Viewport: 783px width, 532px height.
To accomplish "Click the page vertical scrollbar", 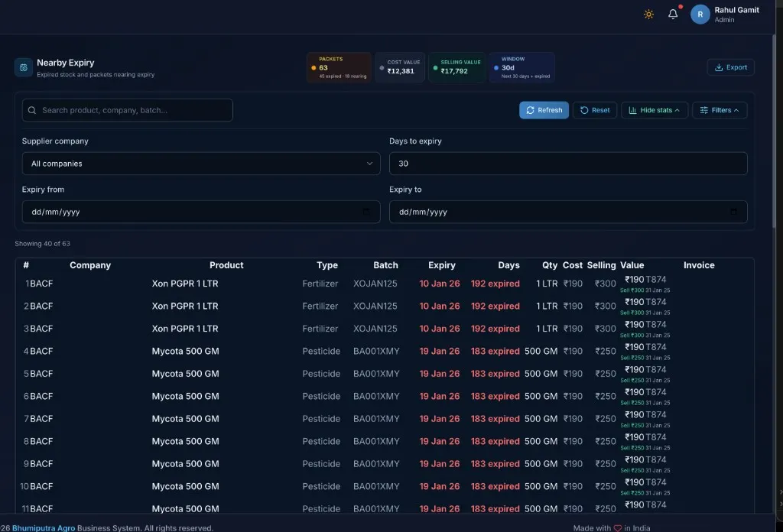I will click(x=775, y=130).
